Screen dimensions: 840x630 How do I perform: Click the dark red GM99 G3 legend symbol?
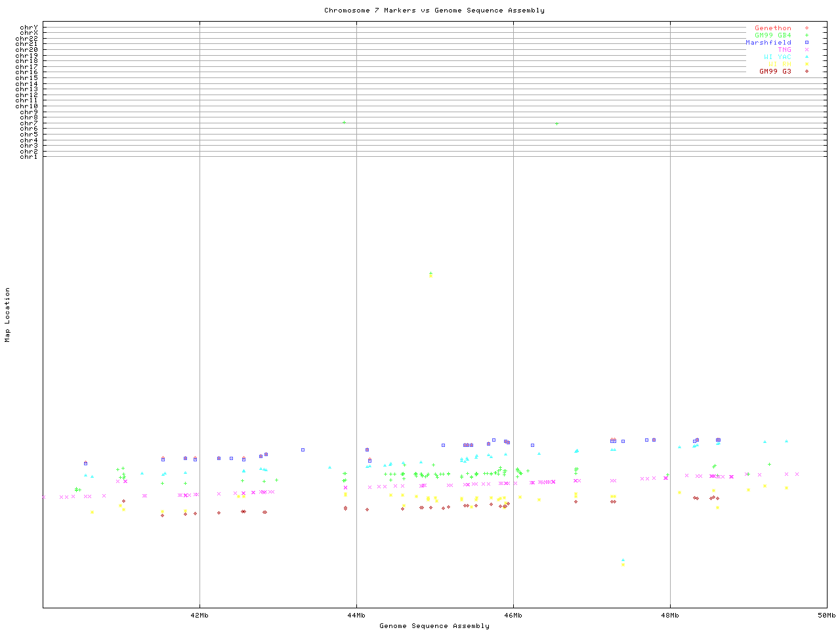[807, 72]
